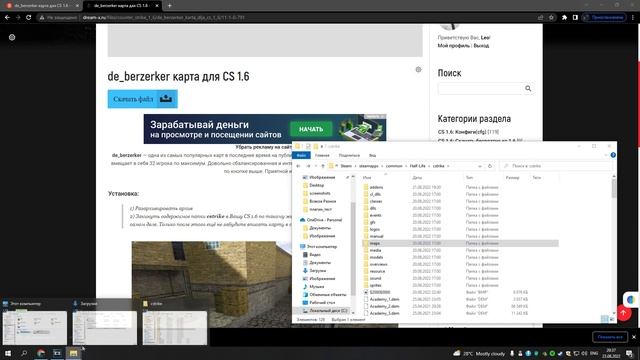Go up one folder level in Explorer
Viewport: 640px width, 360px height.
(323, 166)
